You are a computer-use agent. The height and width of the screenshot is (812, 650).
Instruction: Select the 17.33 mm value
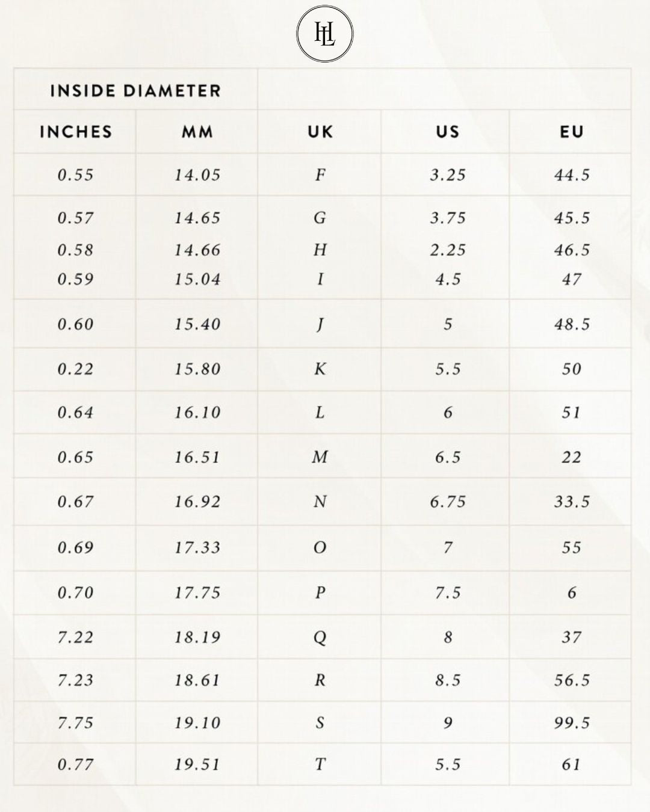pos(197,547)
